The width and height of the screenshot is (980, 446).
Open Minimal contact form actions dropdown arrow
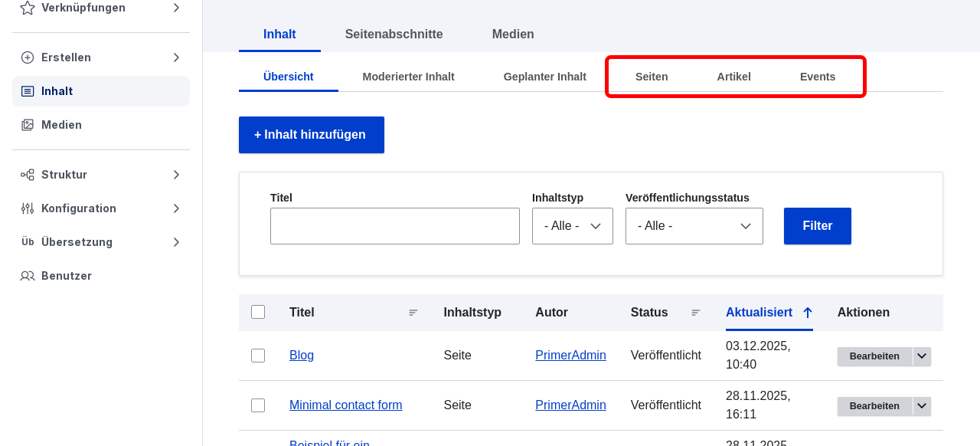(x=922, y=406)
